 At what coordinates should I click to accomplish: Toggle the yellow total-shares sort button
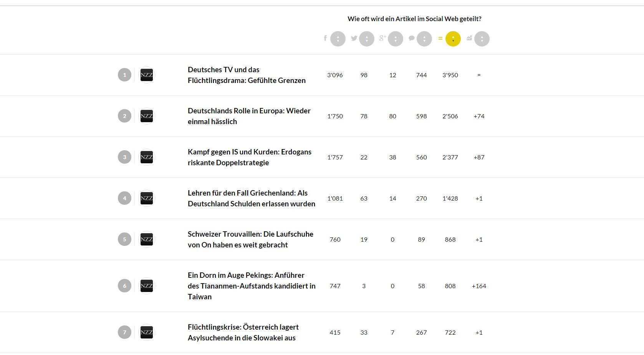453,39
